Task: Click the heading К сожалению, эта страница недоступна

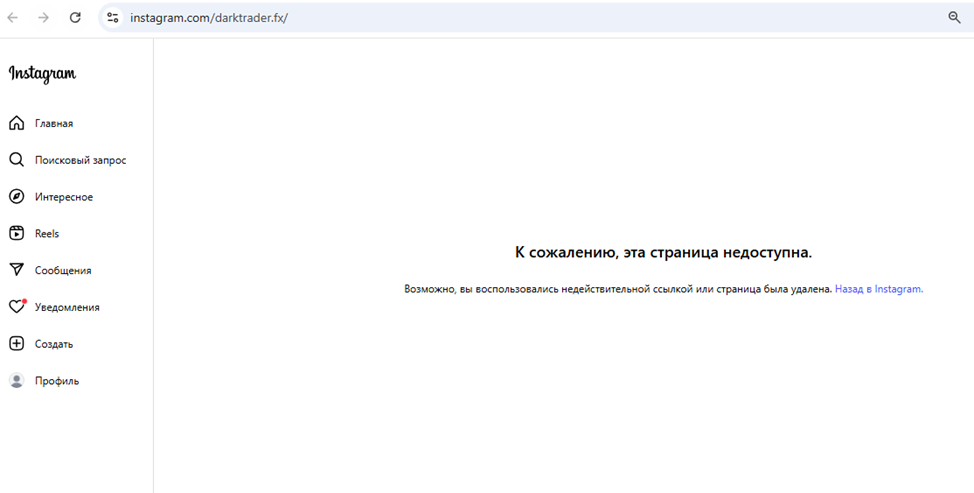Action: tap(663, 252)
